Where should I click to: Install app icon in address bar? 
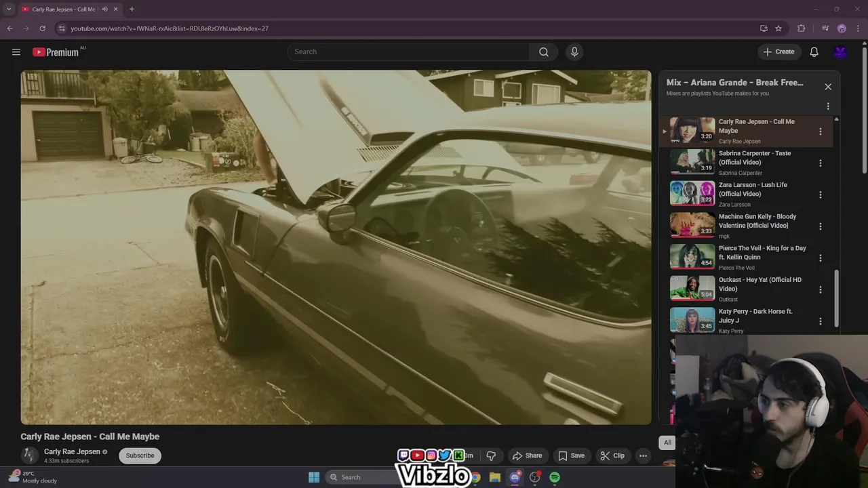[764, 28]
